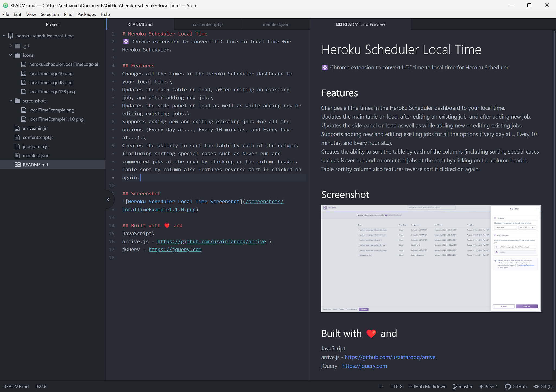The image size is (556, 392).
Task: Click the image icon beside localTimeExample.png
Action: 24,110
